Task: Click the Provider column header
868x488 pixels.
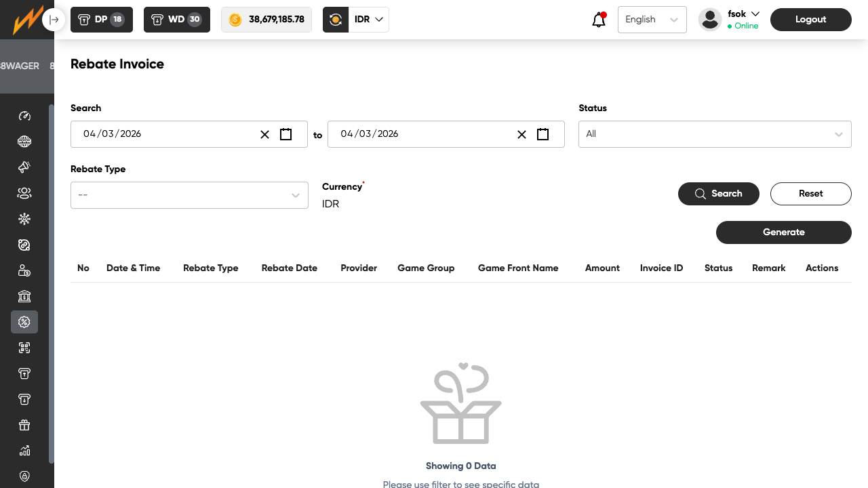Action: tap(359, 268)
